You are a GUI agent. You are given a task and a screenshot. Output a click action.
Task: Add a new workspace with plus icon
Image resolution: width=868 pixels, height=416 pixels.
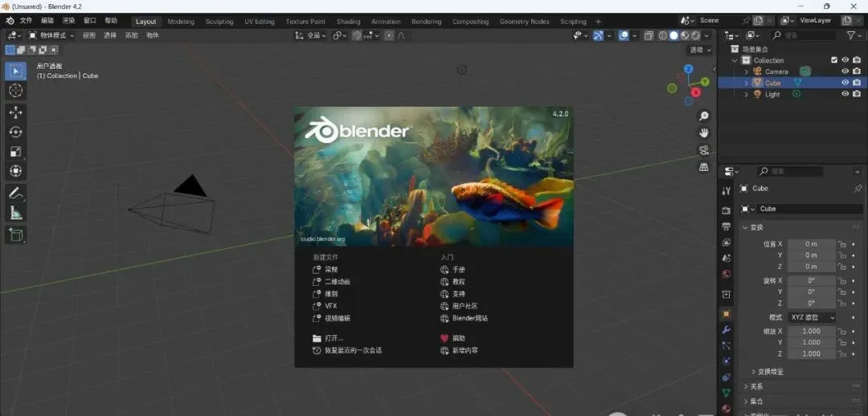tap(598, 22)
